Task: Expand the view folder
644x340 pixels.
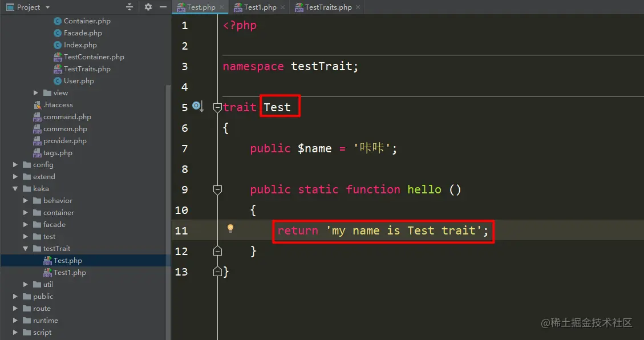Action: 36,93
